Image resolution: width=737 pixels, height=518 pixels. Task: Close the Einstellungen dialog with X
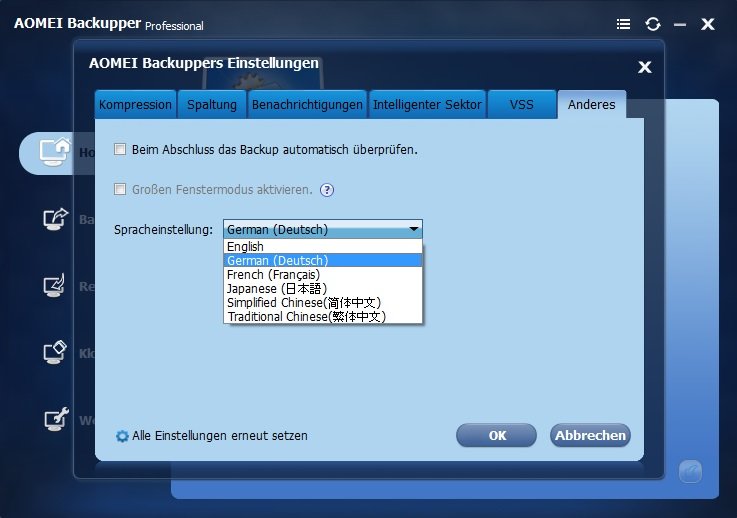click(644, 67)
